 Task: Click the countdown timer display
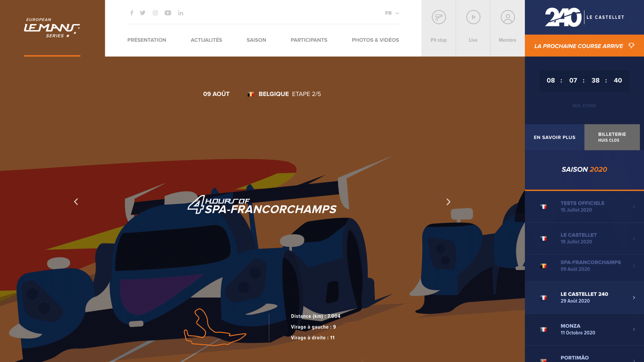(584, 80)
